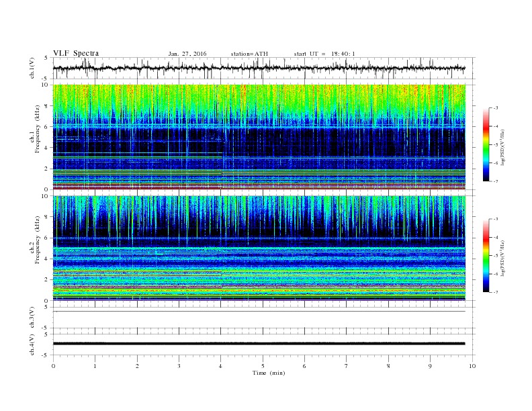
Task: Click the ch.1 spectrogram color scale bar
Action: click(486, 144)
